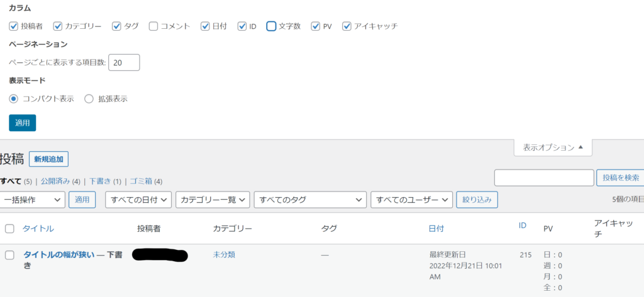Screen dimensions: 644x297
Task: Click the 新規追加 button
Action: click(x=48, y=159)
